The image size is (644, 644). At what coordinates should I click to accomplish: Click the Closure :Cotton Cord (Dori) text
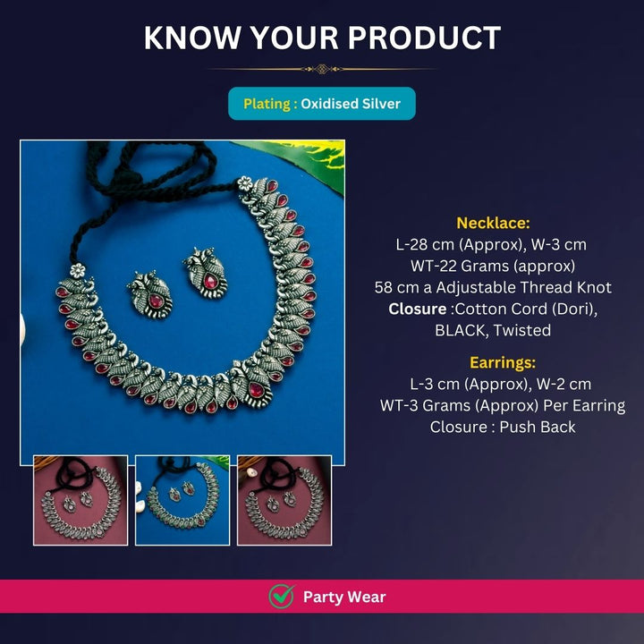(493, 309)
